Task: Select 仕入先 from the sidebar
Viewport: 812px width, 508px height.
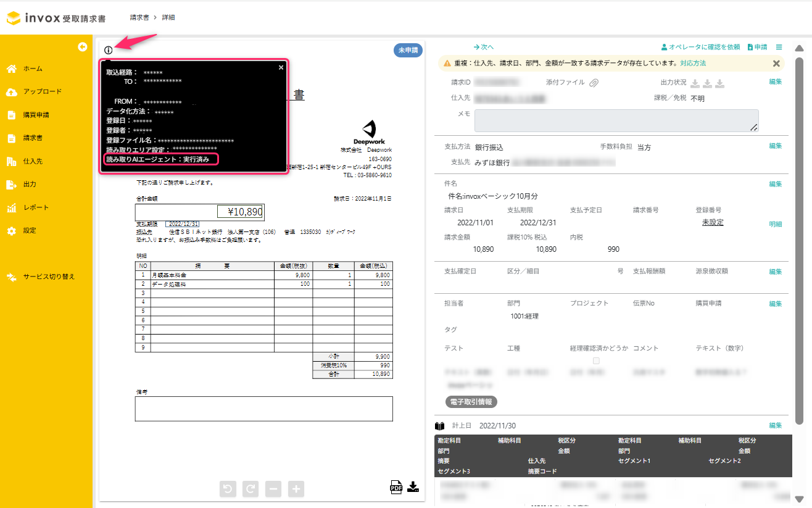Action: pos(33,161)
